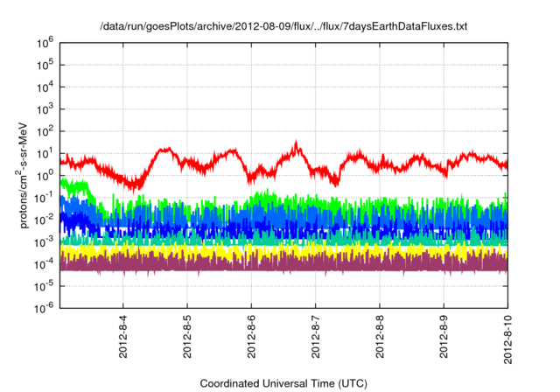The image size is (560, 392).
Task: Click the 10^4 y-axis tick label
Action: [x=45, y=87]
